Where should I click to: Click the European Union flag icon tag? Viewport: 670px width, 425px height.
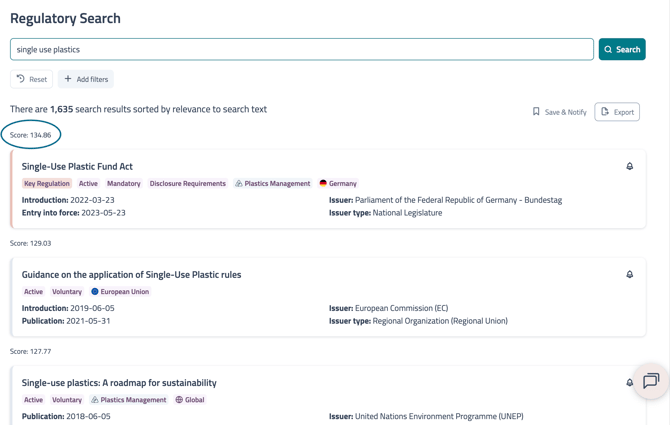pos(95,292)
